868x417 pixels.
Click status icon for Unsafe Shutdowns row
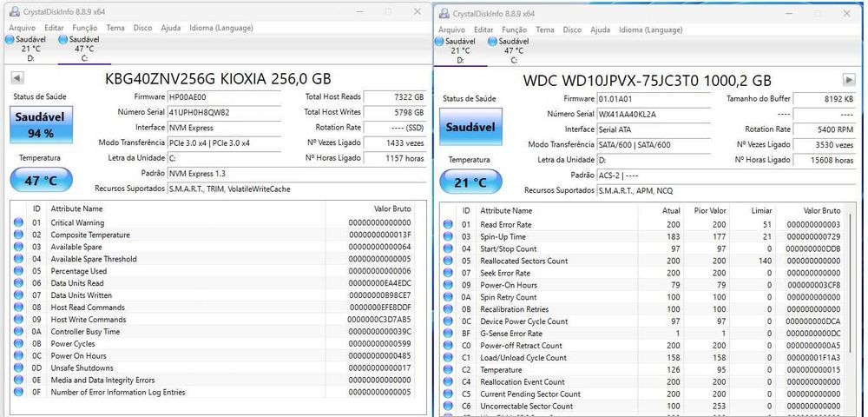(19, 367)
